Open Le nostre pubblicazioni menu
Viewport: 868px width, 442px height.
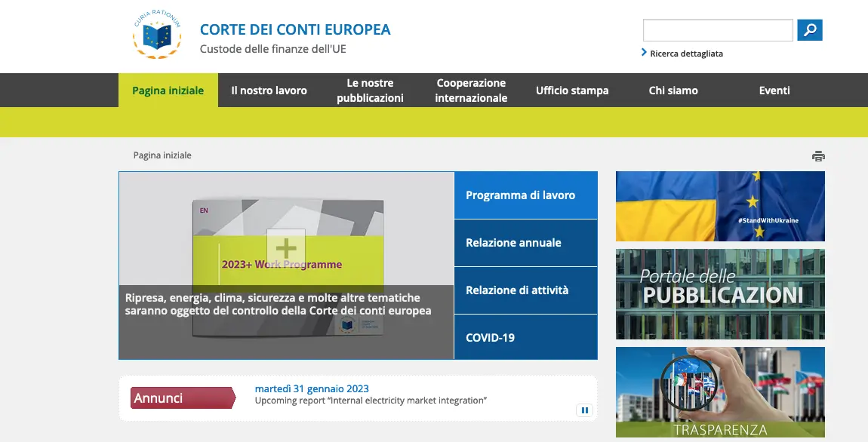[370, 91]
